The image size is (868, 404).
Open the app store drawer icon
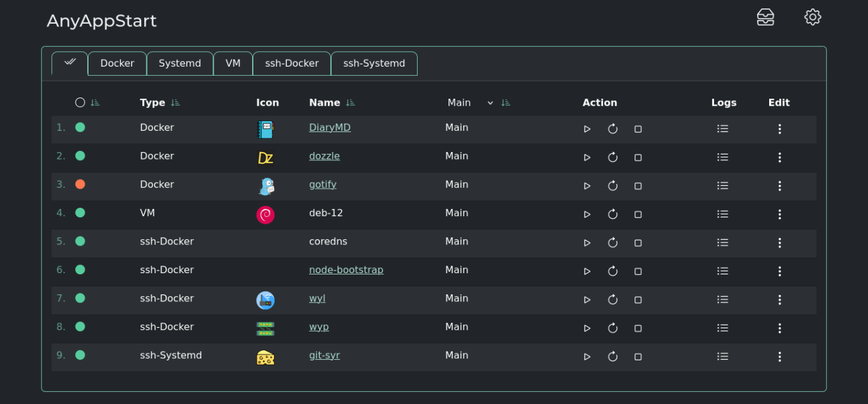coord(765,17)
